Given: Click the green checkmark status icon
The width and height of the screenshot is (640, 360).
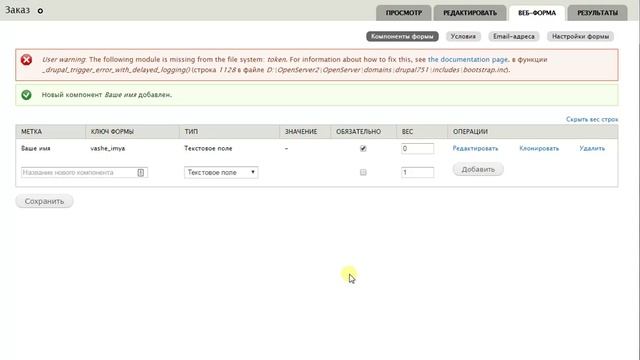Looking at the screenshot, I should (x=27, y=95).
